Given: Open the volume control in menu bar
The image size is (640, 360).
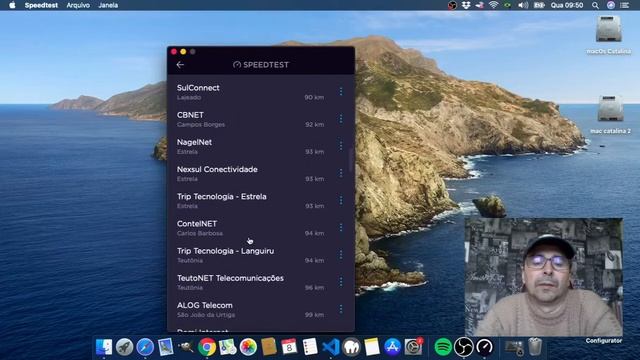Looking at the screenshot, I should tap(523, 5).
